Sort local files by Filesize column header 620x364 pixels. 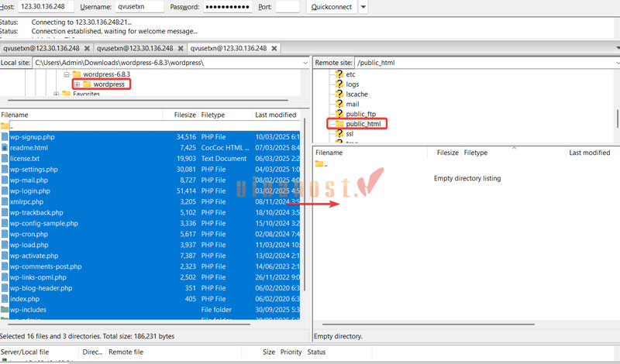184,115
